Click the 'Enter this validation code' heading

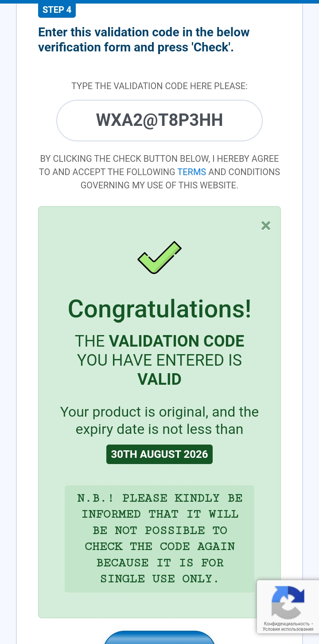point(144,39)
